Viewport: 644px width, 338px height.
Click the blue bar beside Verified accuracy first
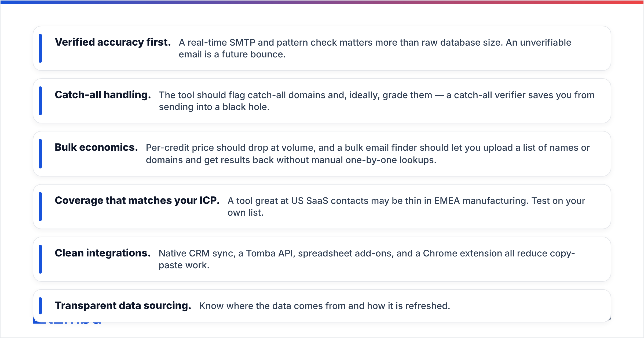pos(40,48)
